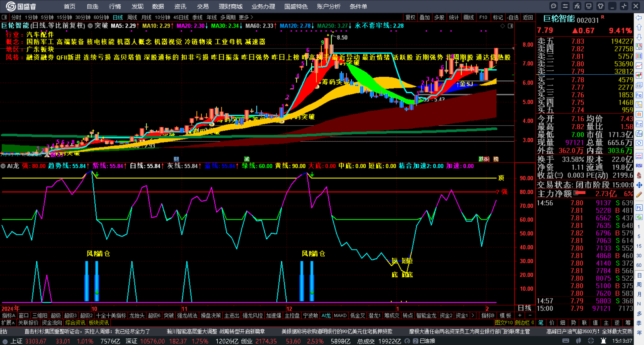Open the 行情 menu
644x345 pixels.
click(x=115, y=6)
